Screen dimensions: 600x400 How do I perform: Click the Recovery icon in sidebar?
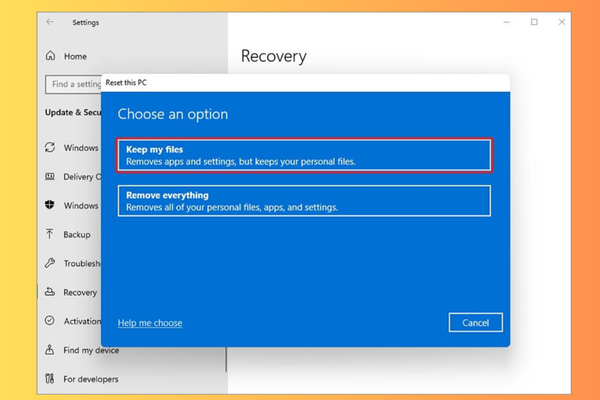pyautogui.click(x=50, y=292)
